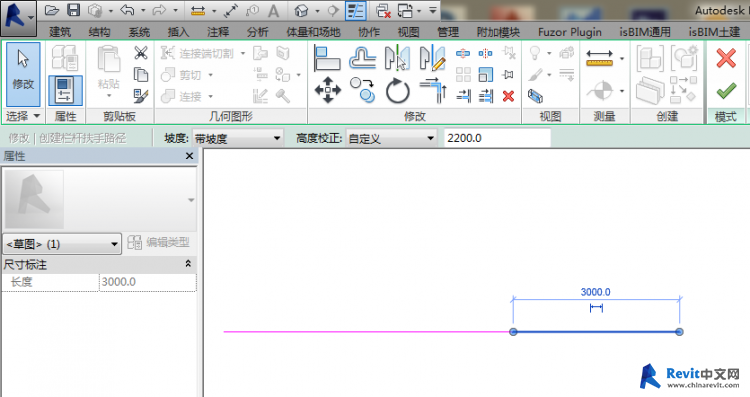Open the 附加模块 ribbon tab

tap(498, 32)
